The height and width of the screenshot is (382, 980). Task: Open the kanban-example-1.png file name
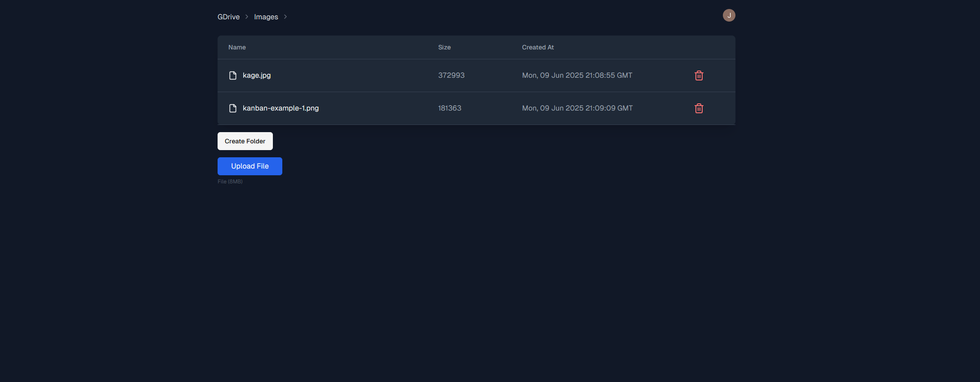click(x=281, y=108)
